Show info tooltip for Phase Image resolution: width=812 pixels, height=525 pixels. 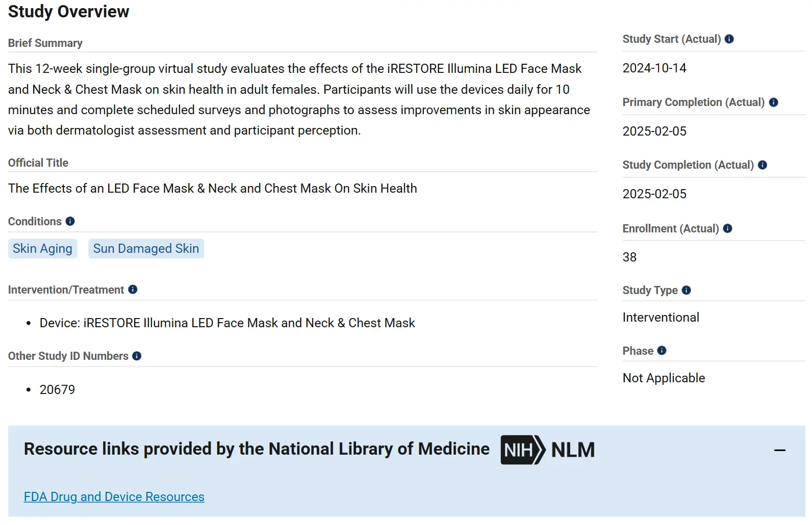[x=662, y=350]
